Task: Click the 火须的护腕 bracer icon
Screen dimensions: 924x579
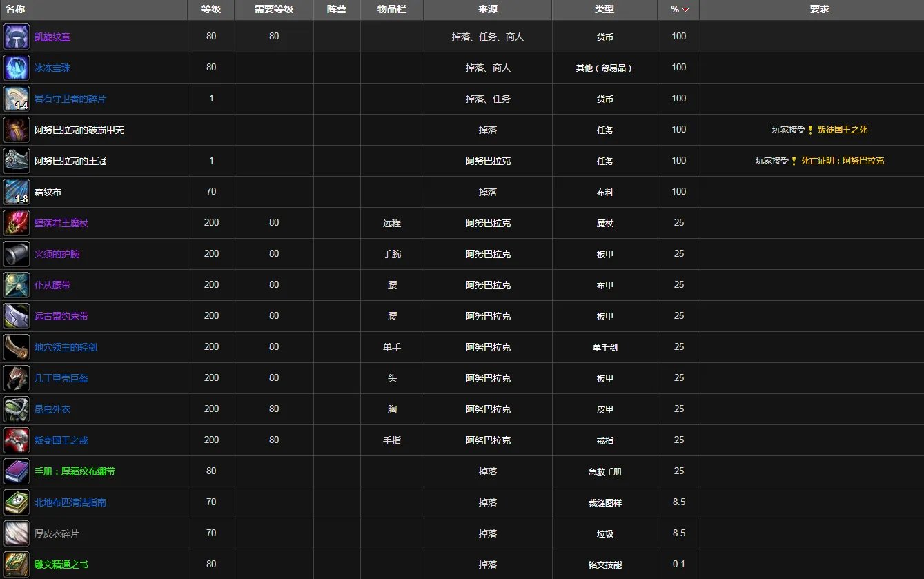Action: click(17, 254)
